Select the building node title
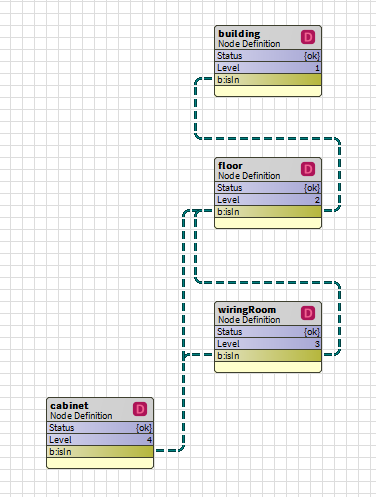The height and width of the screenshot is (497, 376). click(x=239, y=34)
